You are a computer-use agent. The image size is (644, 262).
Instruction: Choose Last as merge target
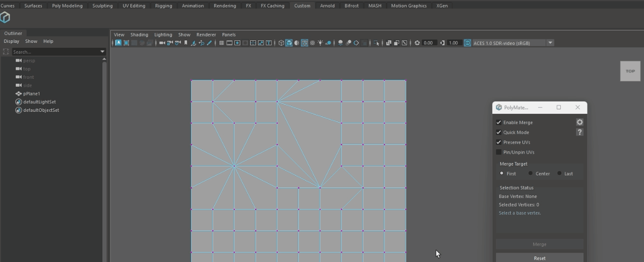559,173
